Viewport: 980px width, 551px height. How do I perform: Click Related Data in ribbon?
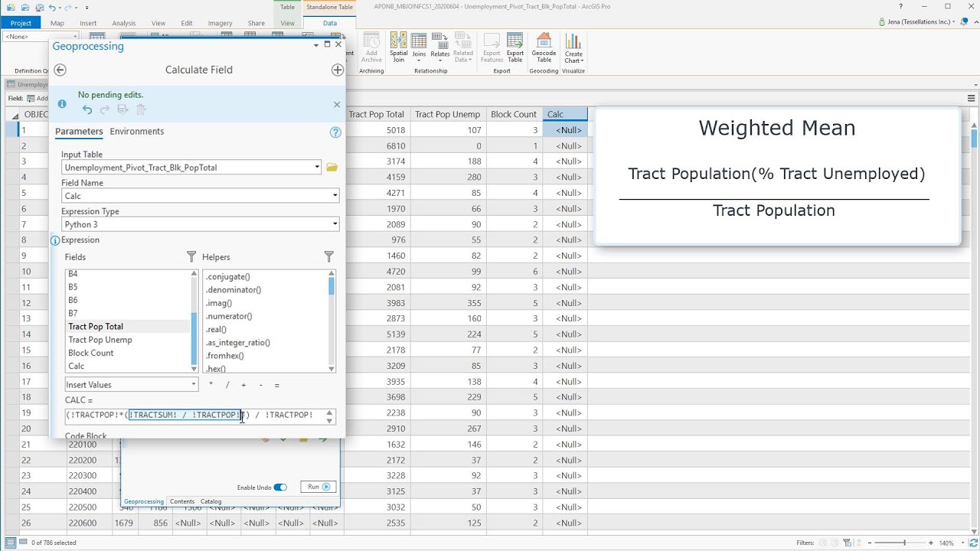463,47
